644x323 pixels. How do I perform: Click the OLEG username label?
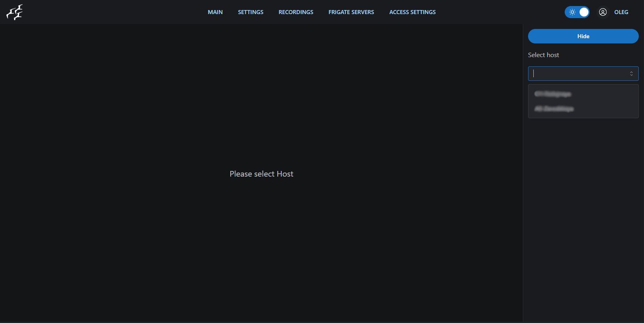(x=621, y=12)
